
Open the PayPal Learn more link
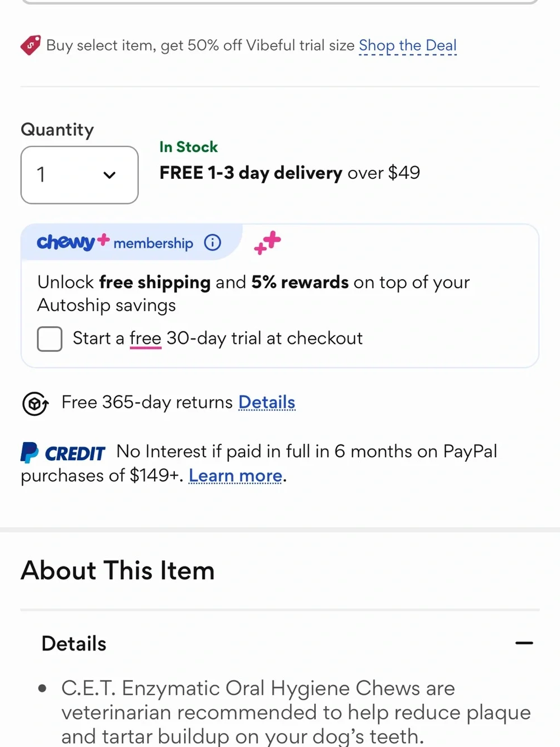[x=236, y=476]
